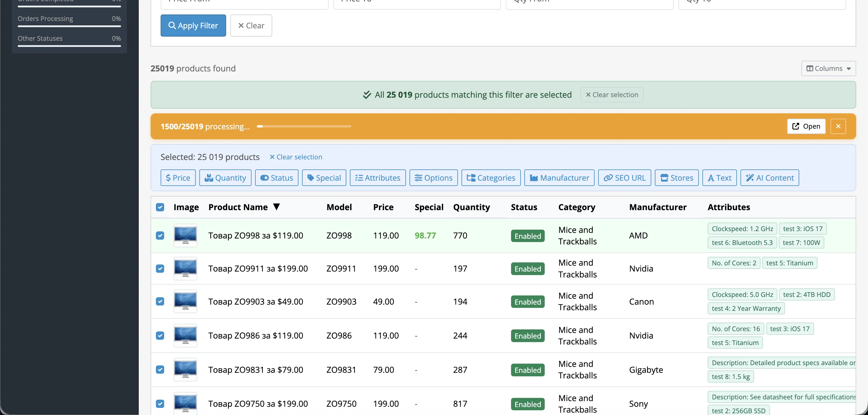
Task: Uncheck the ZO9903 product row
Action: tap(160, 301)
